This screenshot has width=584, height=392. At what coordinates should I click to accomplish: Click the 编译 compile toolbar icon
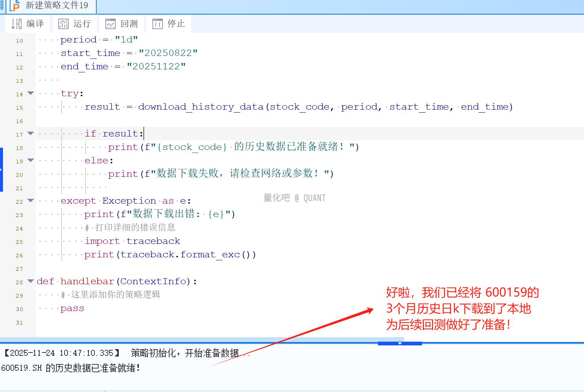coord(17,24)
